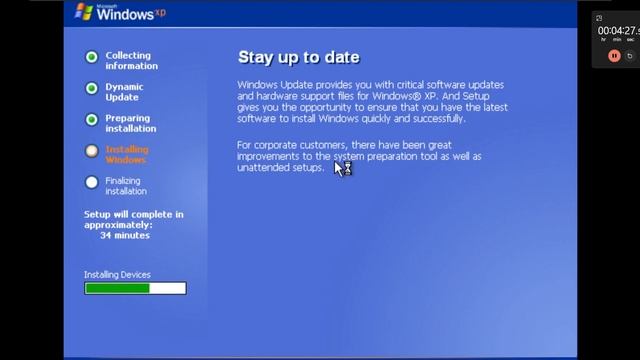Select the Preparing installation step bullet

91,120
